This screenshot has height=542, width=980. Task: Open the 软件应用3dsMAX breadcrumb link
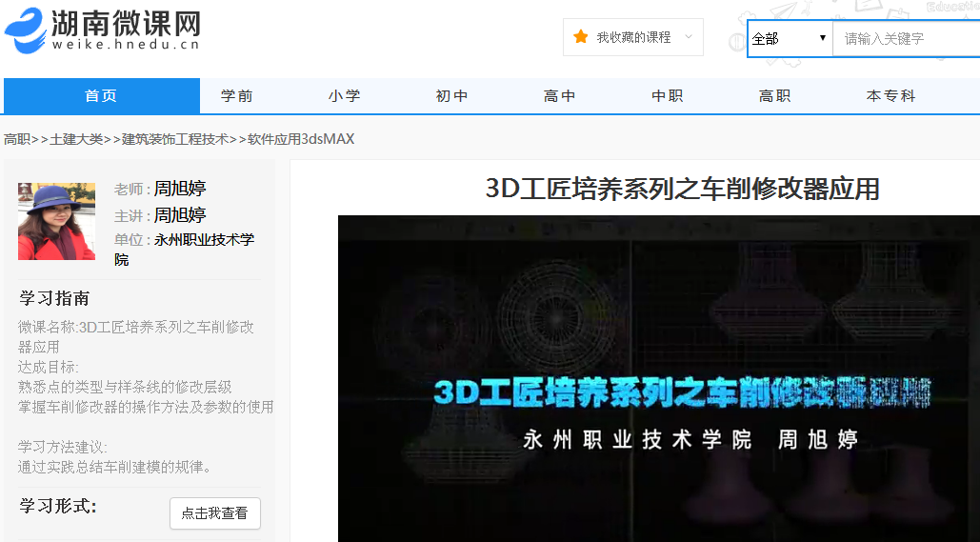pyautogui.click(x=301, y=139)
